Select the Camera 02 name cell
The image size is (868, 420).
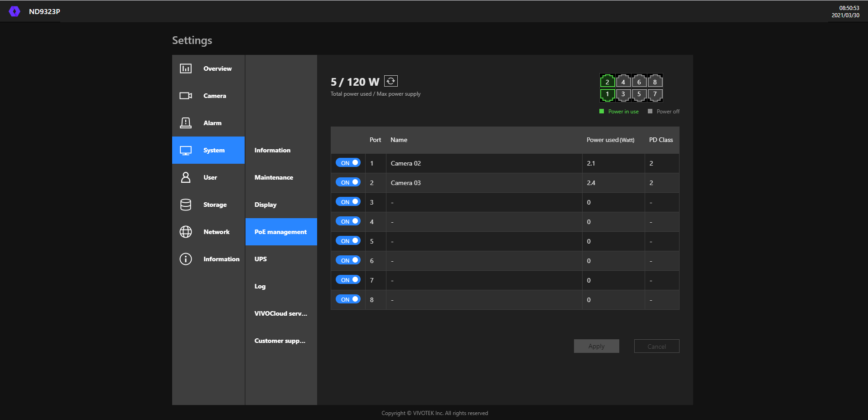[x=406, y=163]
